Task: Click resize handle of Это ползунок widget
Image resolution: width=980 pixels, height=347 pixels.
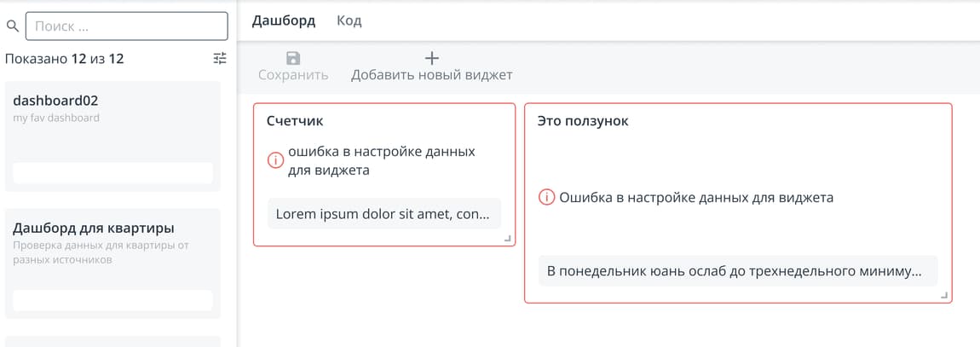Action: coord(943,295)
